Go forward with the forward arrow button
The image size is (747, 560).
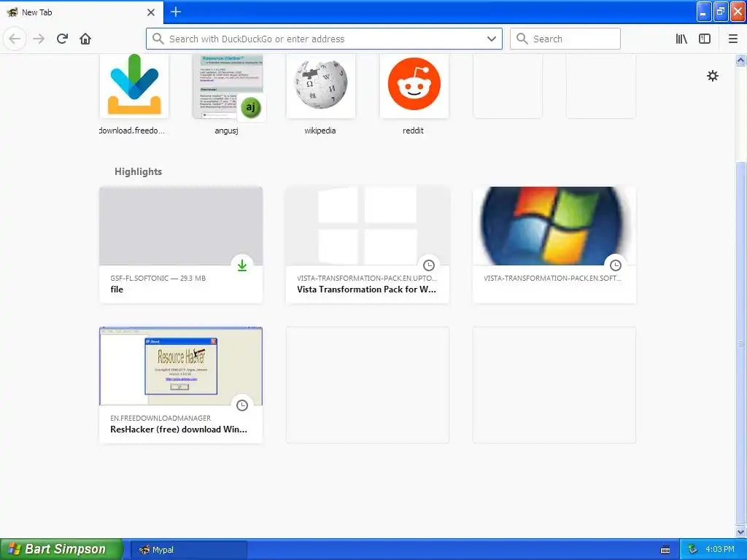(x=39, y=39)
